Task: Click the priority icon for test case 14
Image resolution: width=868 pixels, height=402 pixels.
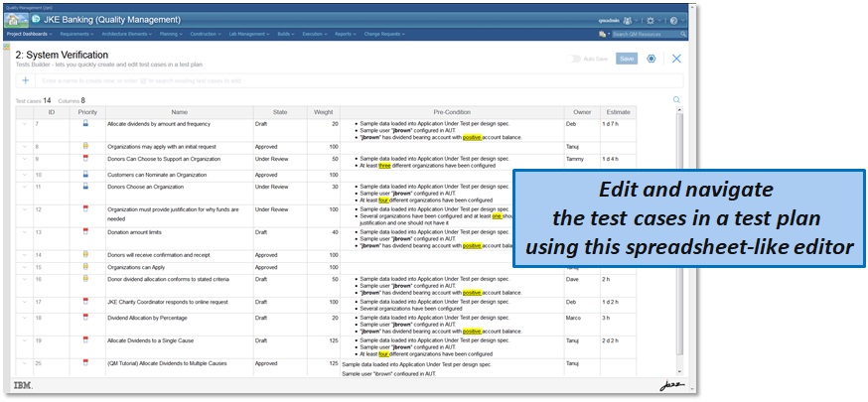Action: [x=85, y=254]
